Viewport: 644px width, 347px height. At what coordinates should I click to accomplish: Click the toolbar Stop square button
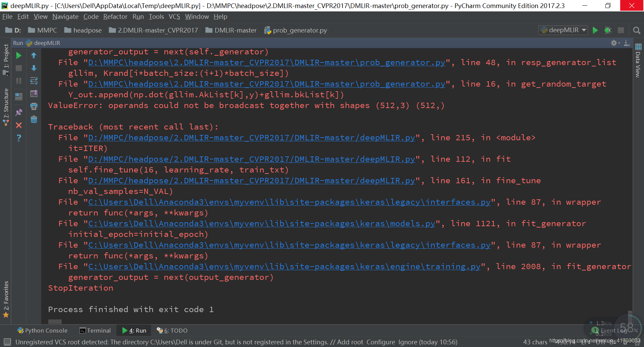621,30
